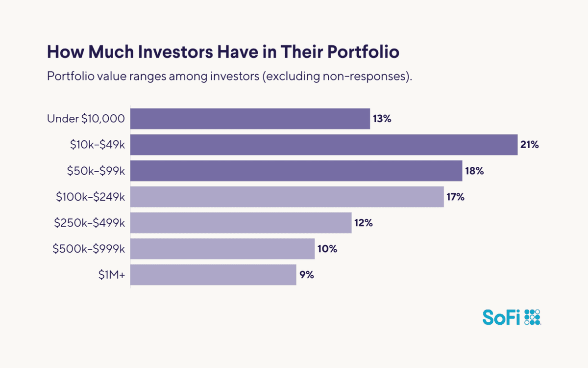Click the "$100k–$249k" axis label
The height and width of the screenshot is (368, 588).
coord(91,197)
